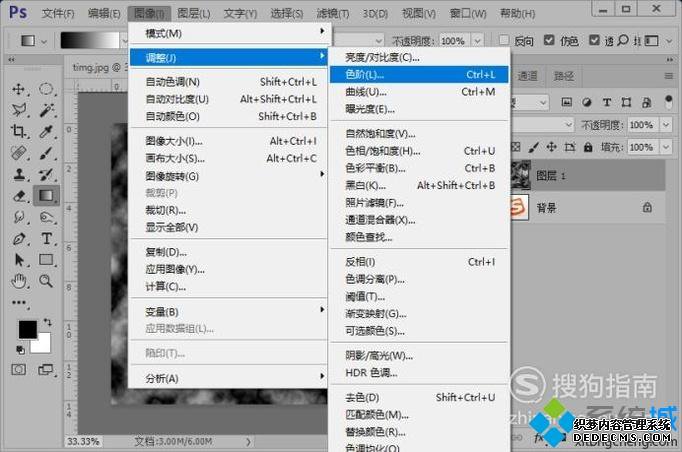Select the Healing Brush tool
Screen dimensions: 682x452
[x=19, y=153]
